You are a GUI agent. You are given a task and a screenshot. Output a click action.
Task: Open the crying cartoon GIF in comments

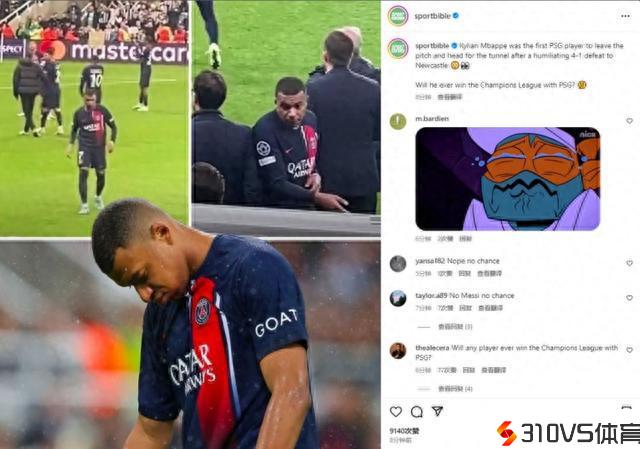coord(507,179)
